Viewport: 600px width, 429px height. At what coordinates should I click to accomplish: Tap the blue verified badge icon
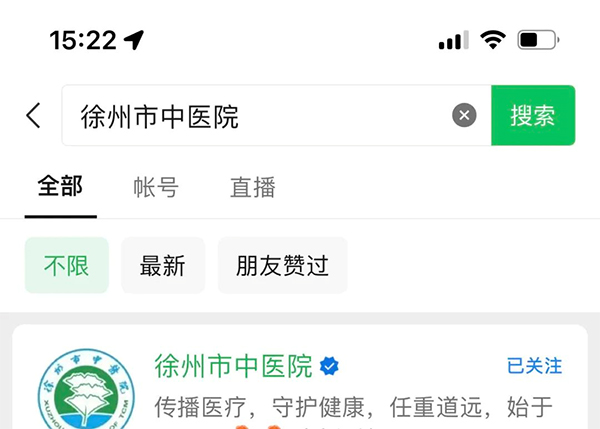pos(329,366)
